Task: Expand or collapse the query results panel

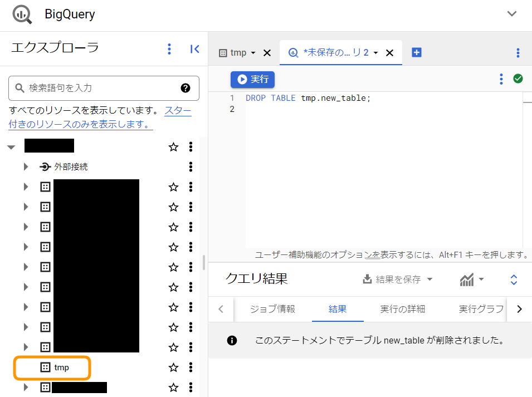Action: click(x=514, y=280)
